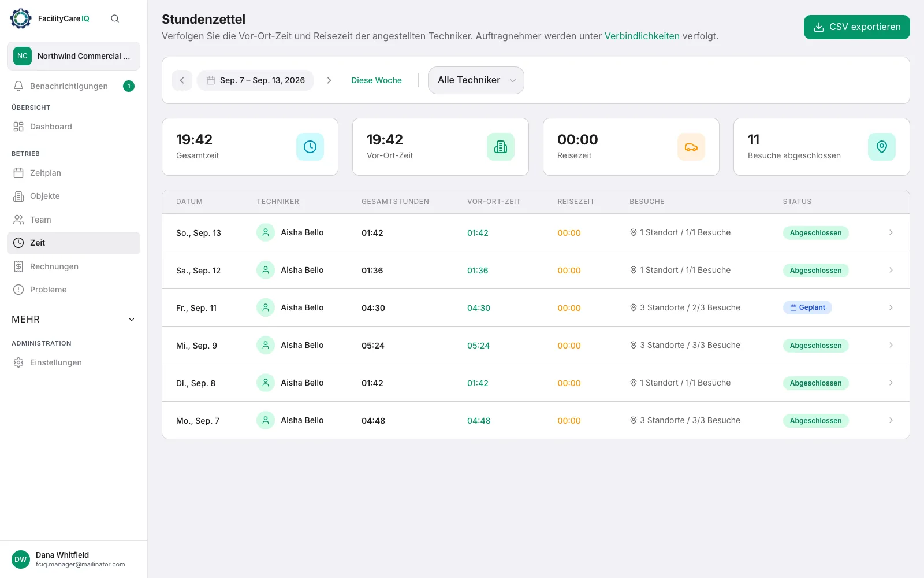924x578 pixels.
Task: Click the Geplant status badge
Action: pos(807,307)
